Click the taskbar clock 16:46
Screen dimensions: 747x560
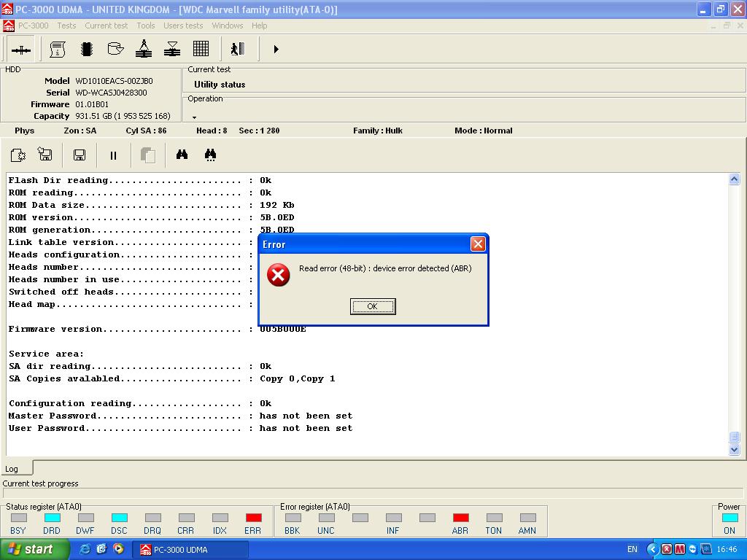coord(727,549)
